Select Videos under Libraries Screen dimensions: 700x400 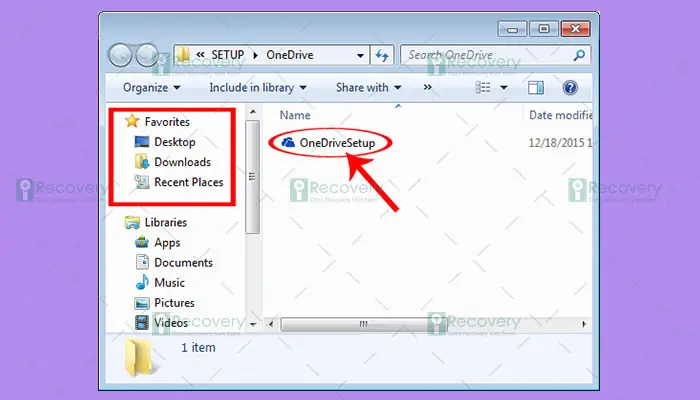tap(171, 323)
